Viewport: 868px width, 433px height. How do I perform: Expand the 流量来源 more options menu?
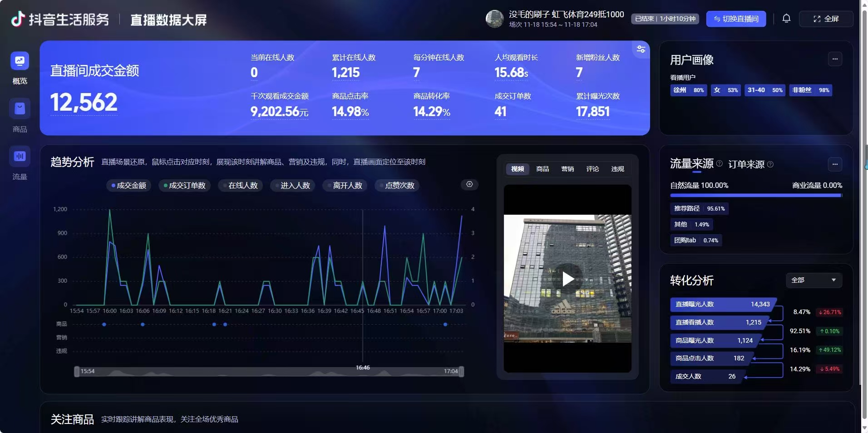(x=835, y=164)
